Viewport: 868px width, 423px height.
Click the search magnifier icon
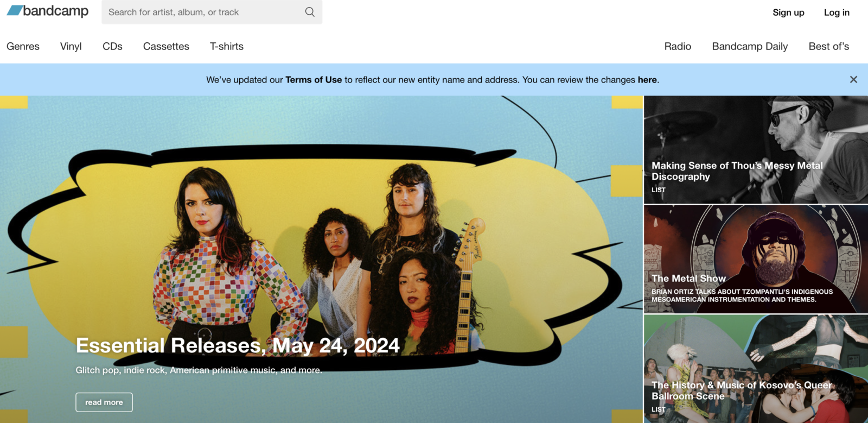(x=310, y=12)
